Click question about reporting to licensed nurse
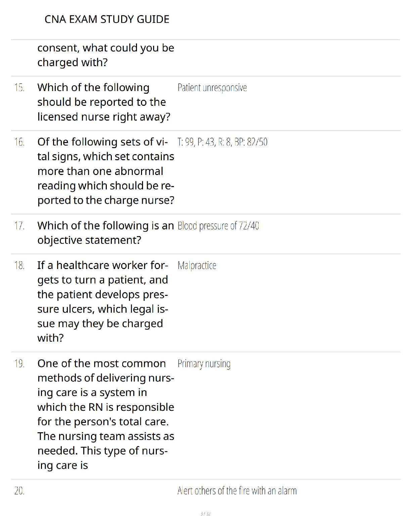Image resolution: width=411 pixels, height=532 pixels. (x=104, y=102)
